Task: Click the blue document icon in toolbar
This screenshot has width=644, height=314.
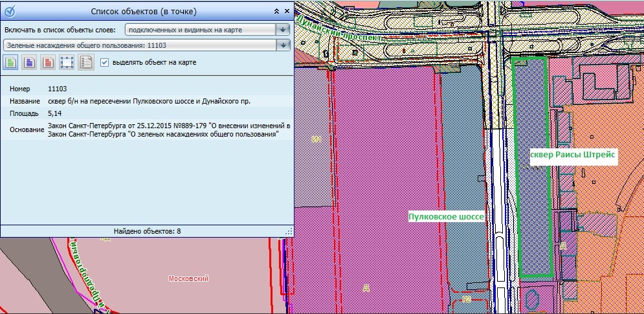Action: [29, 62]
